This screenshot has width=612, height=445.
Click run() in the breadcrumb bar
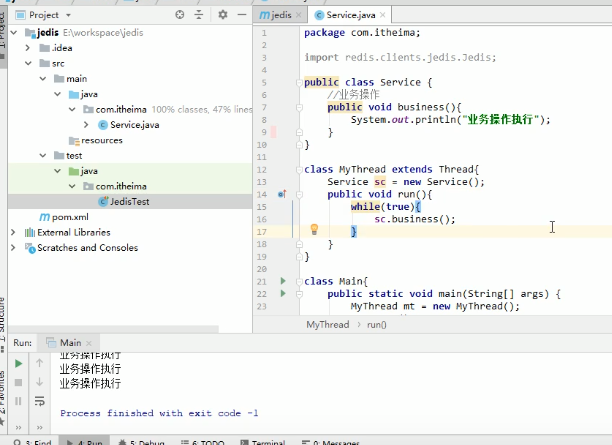coord(376,324)
